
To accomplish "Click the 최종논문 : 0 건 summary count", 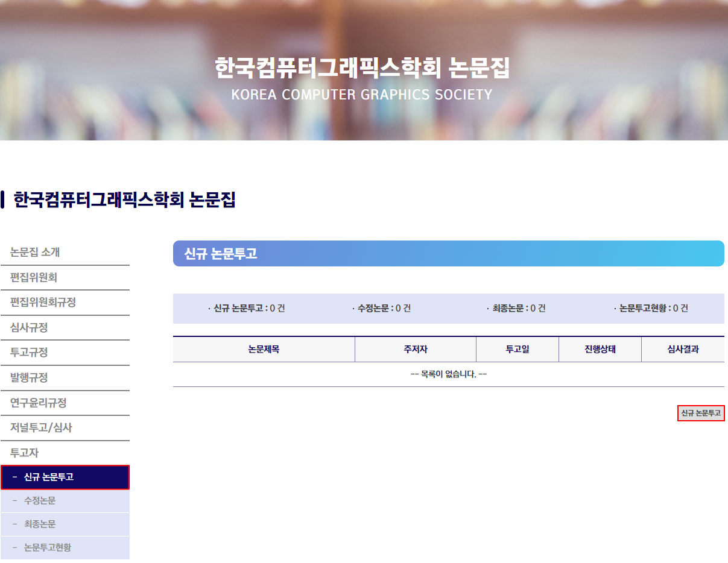I will 516,308.
